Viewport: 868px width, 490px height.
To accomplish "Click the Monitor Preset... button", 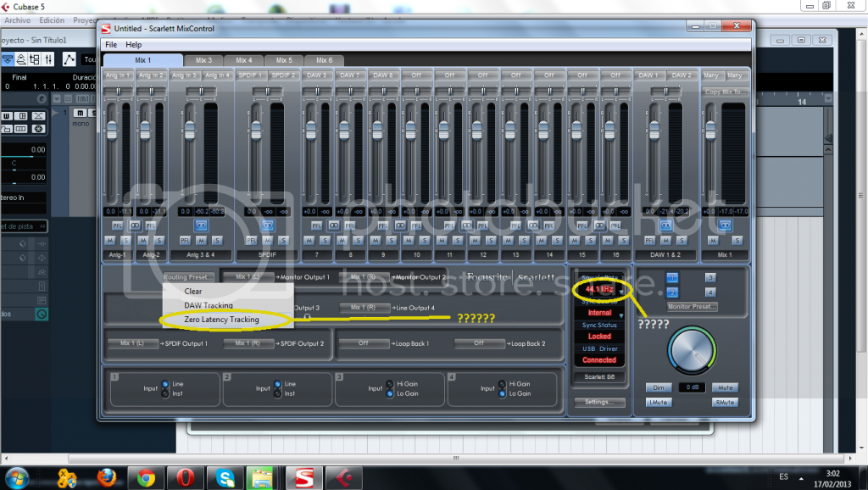I will point(692,306).
